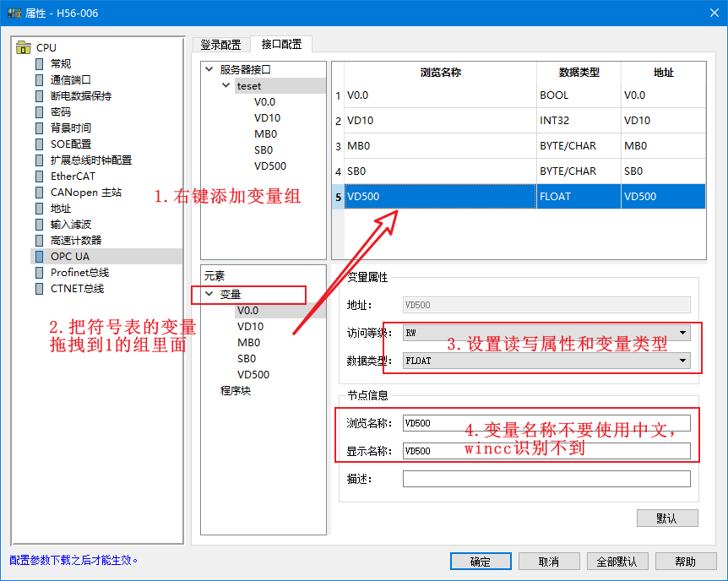Click the 取消 button
Screen dimensions: 728x581
coord(549,562)
